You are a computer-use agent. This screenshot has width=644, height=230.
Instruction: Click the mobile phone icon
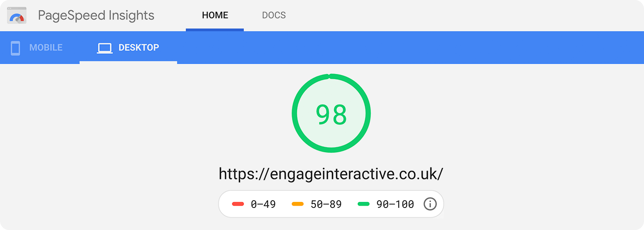click(x=16, y=48)
